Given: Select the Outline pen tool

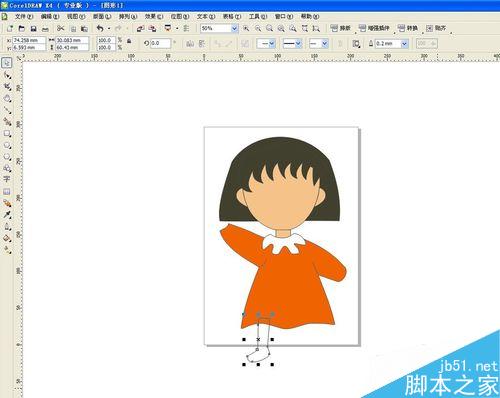Looking at the screenshot, I should click(7, 227).
